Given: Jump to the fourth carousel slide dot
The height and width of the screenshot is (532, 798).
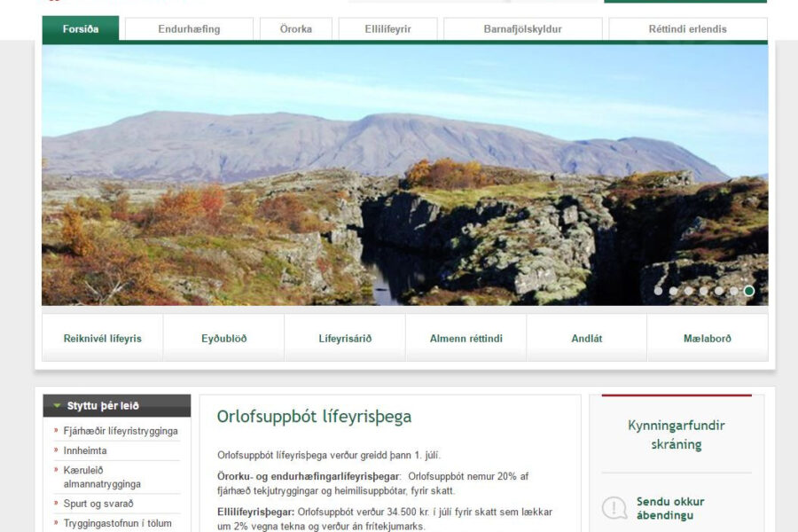Looking at the screenshot, I should pyautogui.click(x=704, y=291).
